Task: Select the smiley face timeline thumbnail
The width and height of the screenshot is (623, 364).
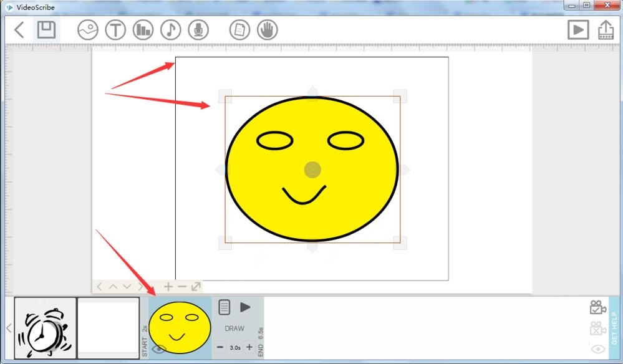Action: point(180,328)
